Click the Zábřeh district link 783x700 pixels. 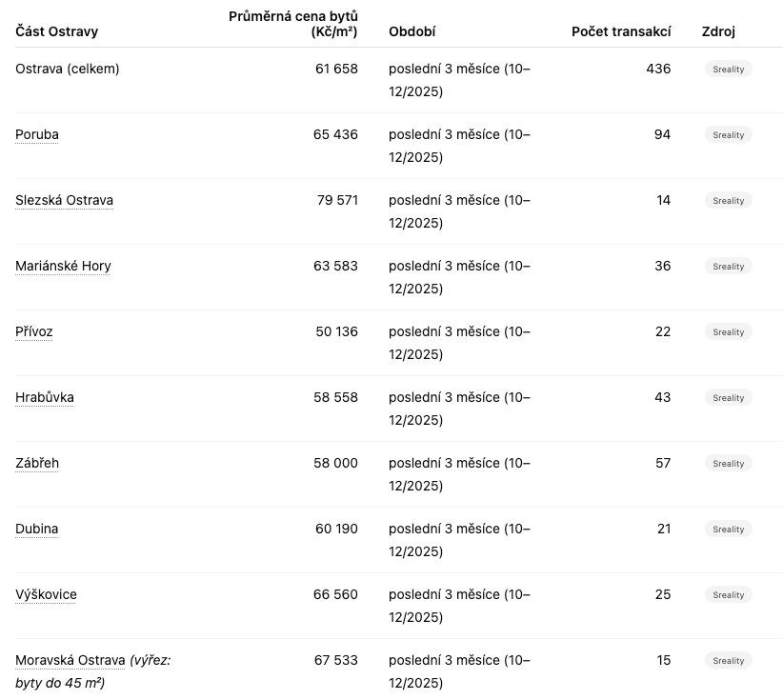(x=37, y=463)
